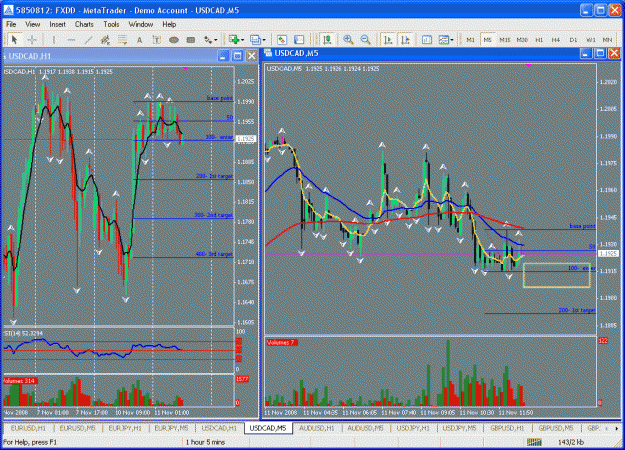Image resolution: width=625 pixels, height=450 pixels.
Task: Select the trendline drawing tool
Action: coord(88,40)
